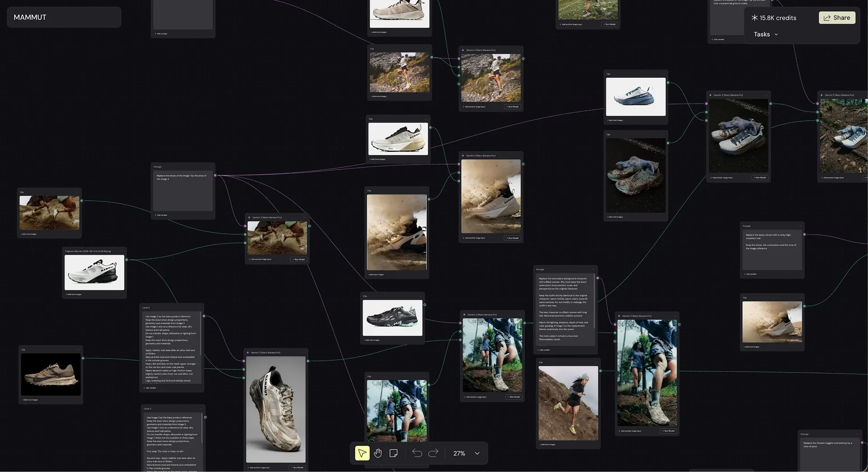
Task: Click output port of rocky mountain Gemini node
Action: pos(523,58)
